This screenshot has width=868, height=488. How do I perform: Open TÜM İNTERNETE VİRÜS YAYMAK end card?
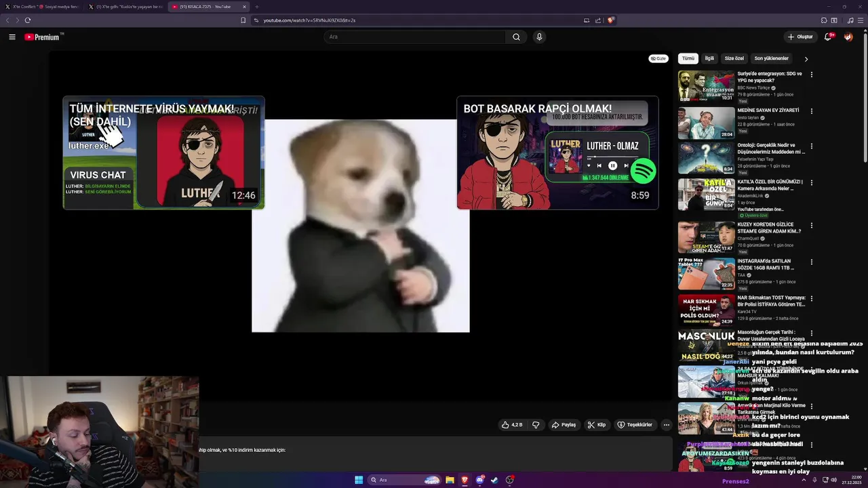163,152
